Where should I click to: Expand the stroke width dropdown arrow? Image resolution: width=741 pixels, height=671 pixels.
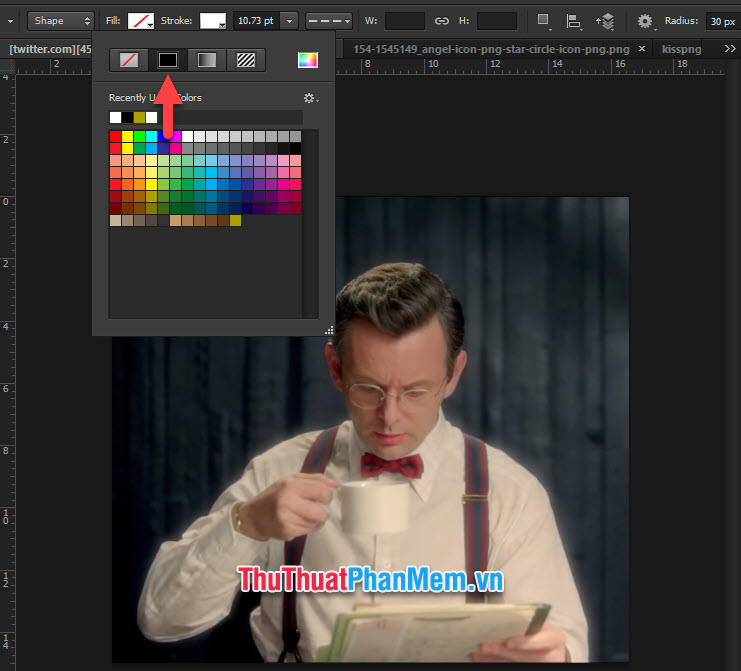[289, 21]
